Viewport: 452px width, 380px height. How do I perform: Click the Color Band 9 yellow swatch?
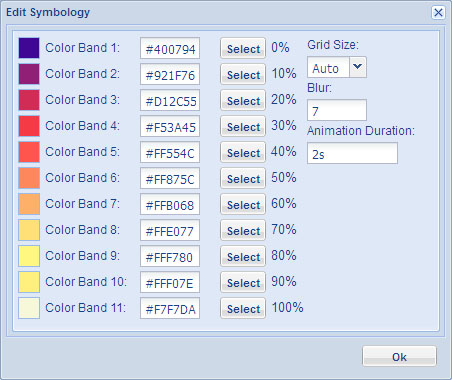click(x=29, y=256)
